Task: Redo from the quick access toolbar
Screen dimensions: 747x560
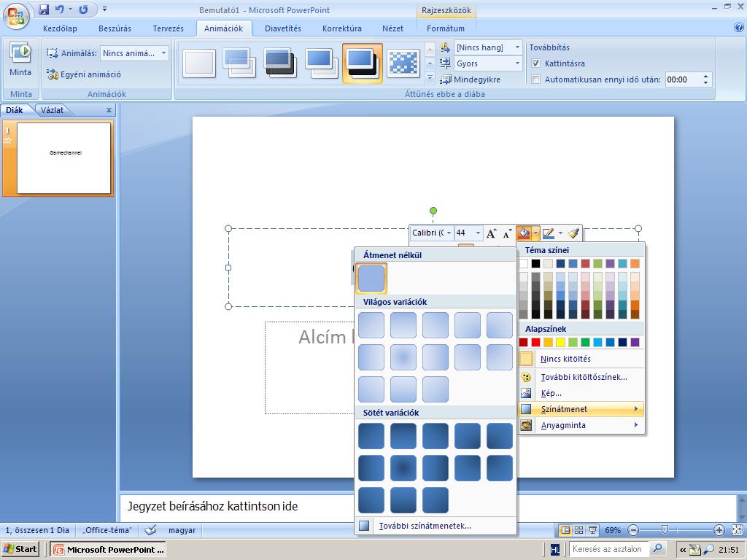Action: tap(83, 9)
